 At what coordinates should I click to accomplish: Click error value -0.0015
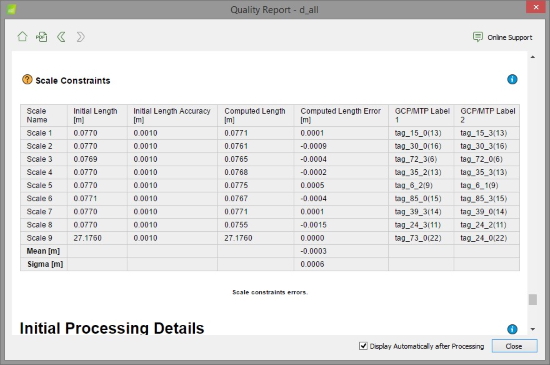[313, 225]
